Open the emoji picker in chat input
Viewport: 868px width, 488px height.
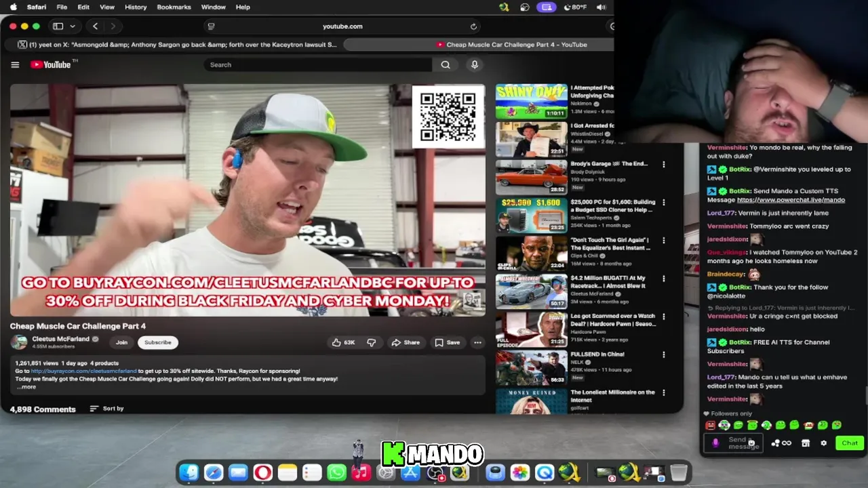click(751, 443)
